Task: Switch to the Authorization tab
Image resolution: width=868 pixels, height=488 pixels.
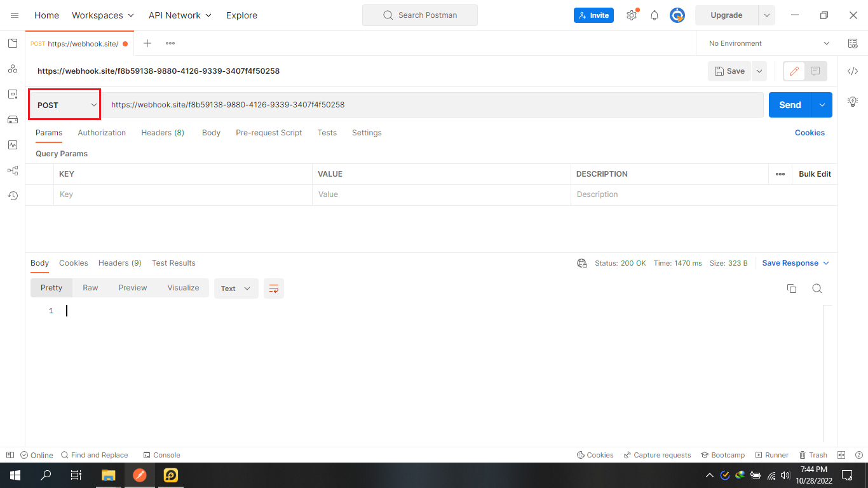Action: (x=102, y=133)
